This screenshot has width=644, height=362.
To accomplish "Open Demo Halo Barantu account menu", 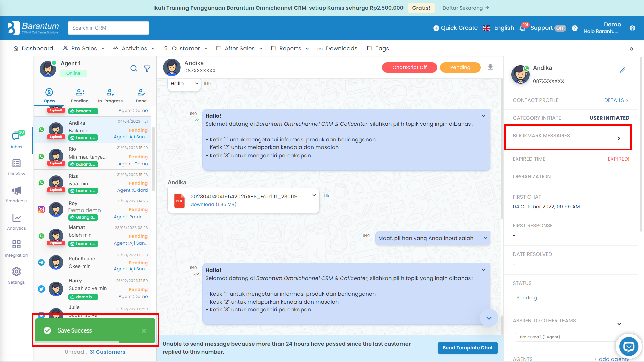I will pyautogui.click(x=602, y=28).
